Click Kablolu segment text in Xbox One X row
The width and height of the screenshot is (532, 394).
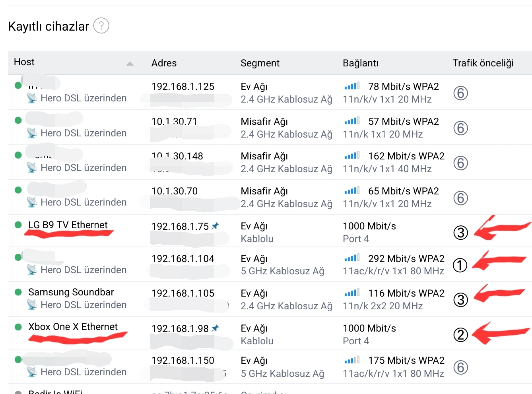[257, 341]
